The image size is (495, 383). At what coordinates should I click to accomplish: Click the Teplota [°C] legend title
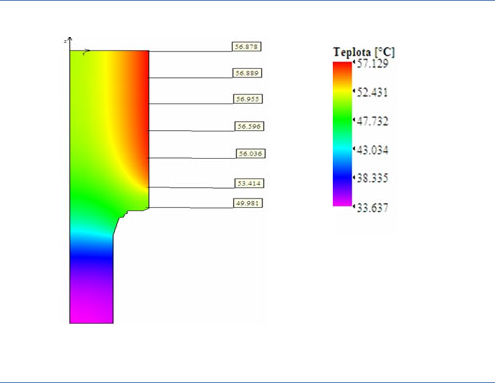click(364, 52)
